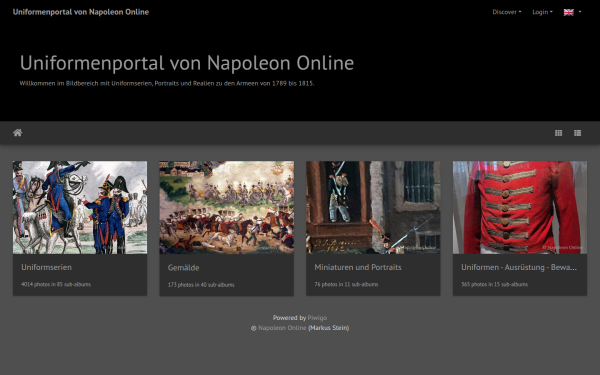Screen dimensions: 600x375
Task: Click Miniaturen und Portraits title link
Action: pos(358,267)
